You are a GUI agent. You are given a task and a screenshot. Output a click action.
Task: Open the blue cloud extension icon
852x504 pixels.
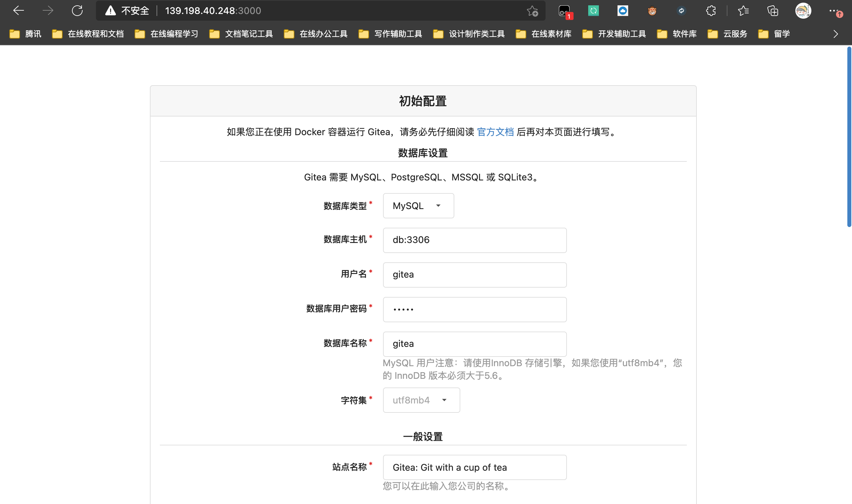[x=623, y=11]
